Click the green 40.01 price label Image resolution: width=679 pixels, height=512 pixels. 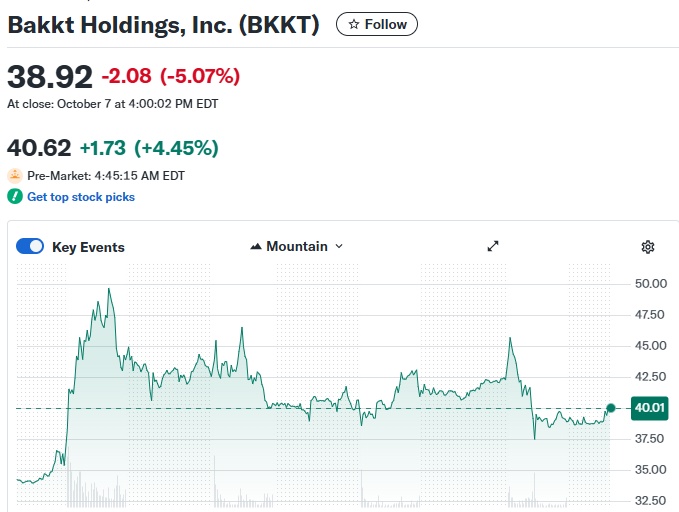[x=650, y=407]
